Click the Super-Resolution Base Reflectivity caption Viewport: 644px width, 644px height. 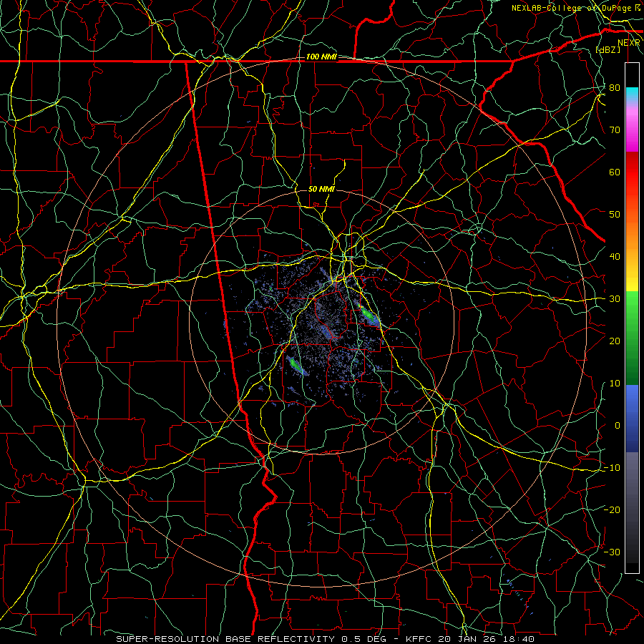pos(326,639)
